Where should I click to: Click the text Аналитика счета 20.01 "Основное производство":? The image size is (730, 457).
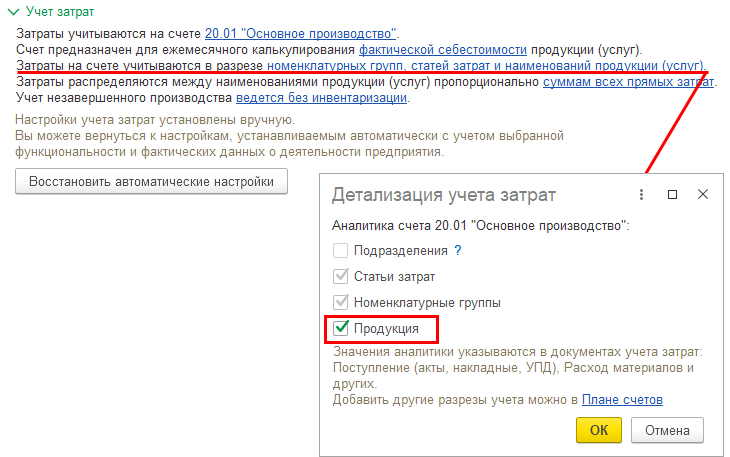pyautogui.click(x=480, y=226)
